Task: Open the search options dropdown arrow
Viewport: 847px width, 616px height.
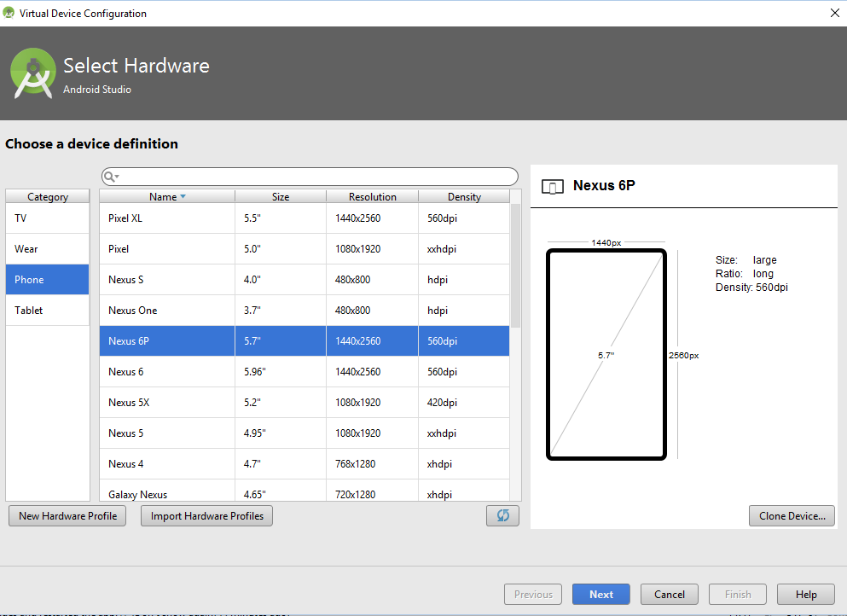Action: pyautogui.click(x=117, y=177)
